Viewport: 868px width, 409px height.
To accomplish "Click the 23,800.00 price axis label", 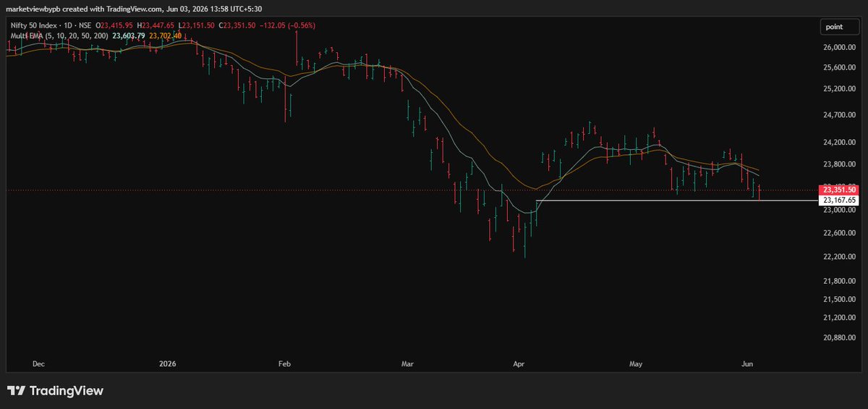I will coord(839,164).
